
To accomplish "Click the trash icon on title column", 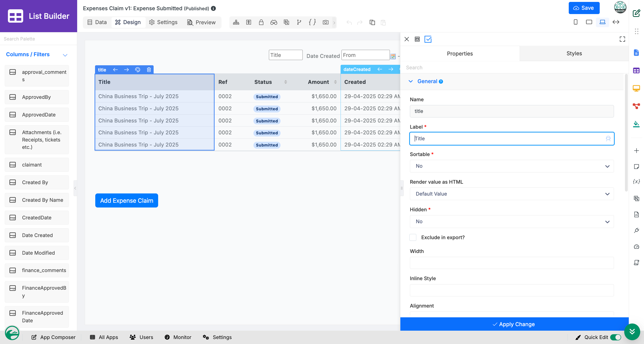I will (x=149, y=70).
